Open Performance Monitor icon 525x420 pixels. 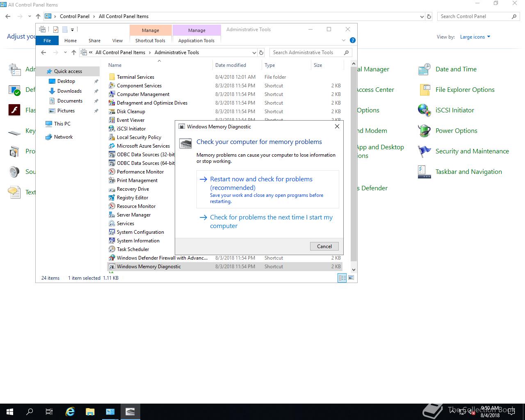[112, 172]
